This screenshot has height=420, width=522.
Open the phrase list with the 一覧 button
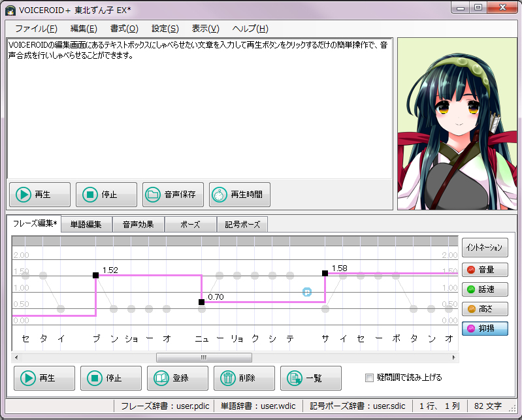(x=310, y=378)
